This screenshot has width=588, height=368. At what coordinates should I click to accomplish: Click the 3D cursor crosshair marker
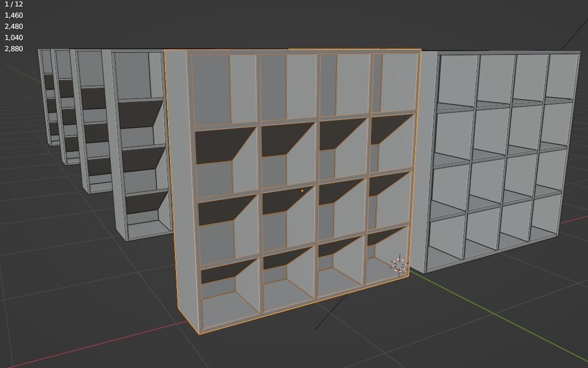pos(399,265)
